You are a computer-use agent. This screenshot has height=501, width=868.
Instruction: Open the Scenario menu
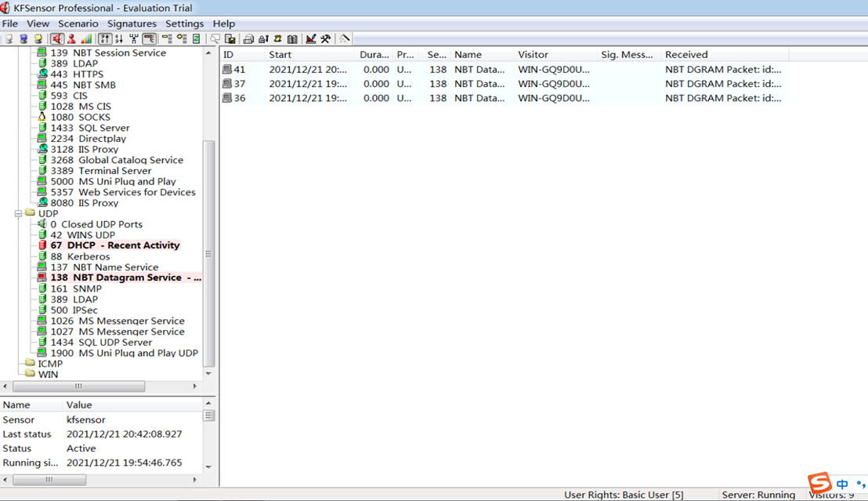[x=78, y=24]
